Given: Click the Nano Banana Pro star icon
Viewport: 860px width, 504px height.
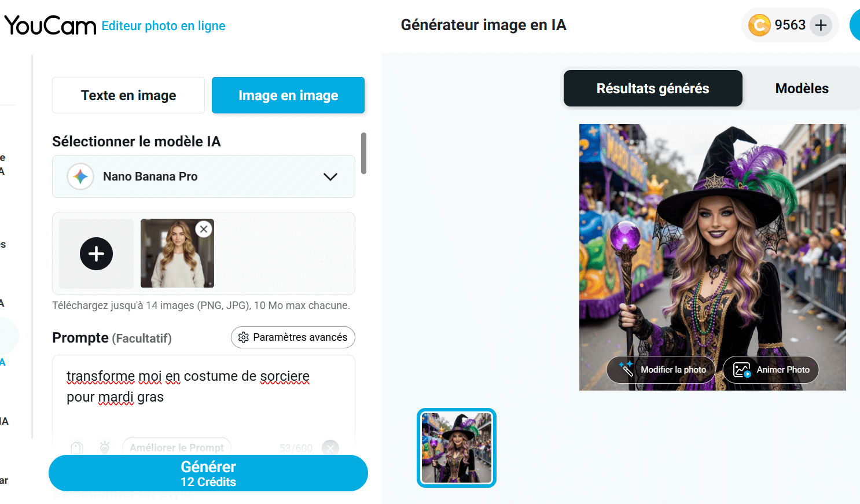Looking at the screenshot, I should point(80,176).
